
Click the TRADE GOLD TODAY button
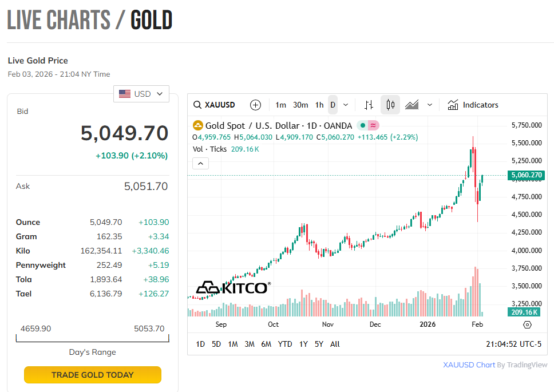coord(93,375)
